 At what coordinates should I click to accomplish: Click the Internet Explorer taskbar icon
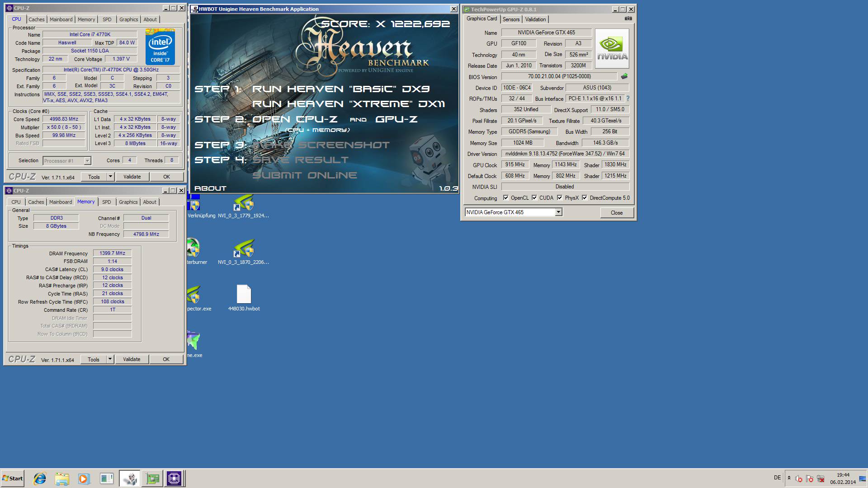[40, 478]
